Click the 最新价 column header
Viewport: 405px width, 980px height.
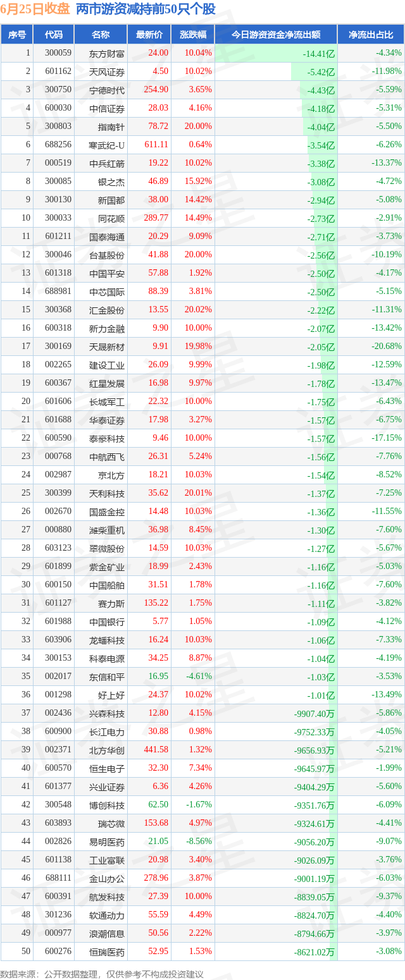pos(149,35)
